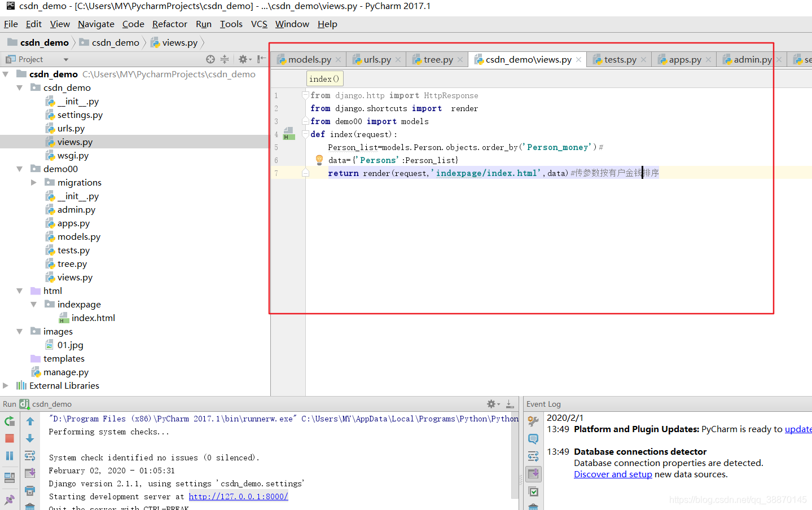812x510 pixels.
Task: Click csdn_demo root in breadcrumb bar
Action: point(38,42)
